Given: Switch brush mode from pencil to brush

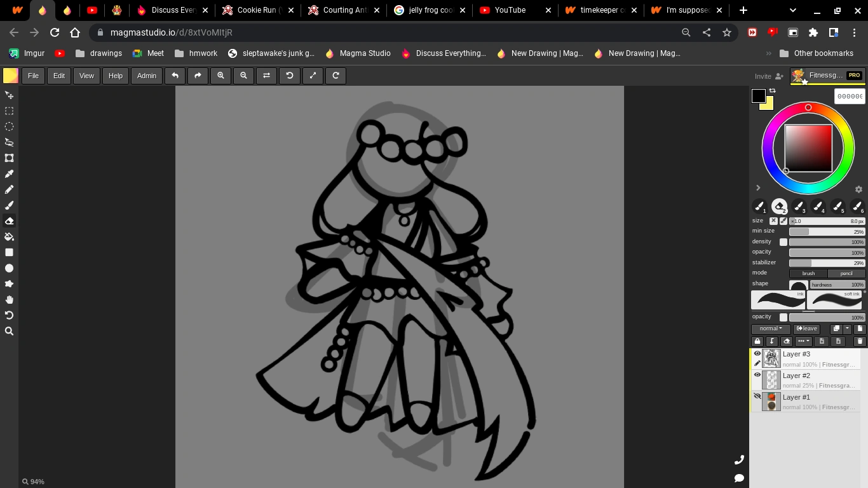Looking at the screenshot, I should 808,273.
